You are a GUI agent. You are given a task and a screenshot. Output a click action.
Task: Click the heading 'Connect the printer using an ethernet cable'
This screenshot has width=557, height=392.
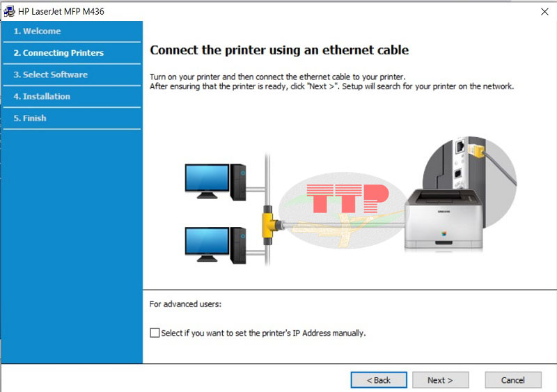[x=279, y=50]
